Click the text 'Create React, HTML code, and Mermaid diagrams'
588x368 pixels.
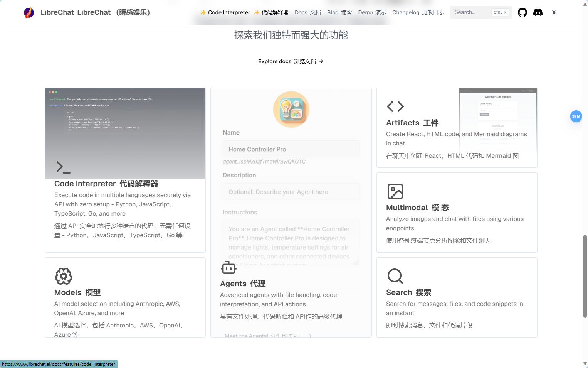tap(456, 134)
